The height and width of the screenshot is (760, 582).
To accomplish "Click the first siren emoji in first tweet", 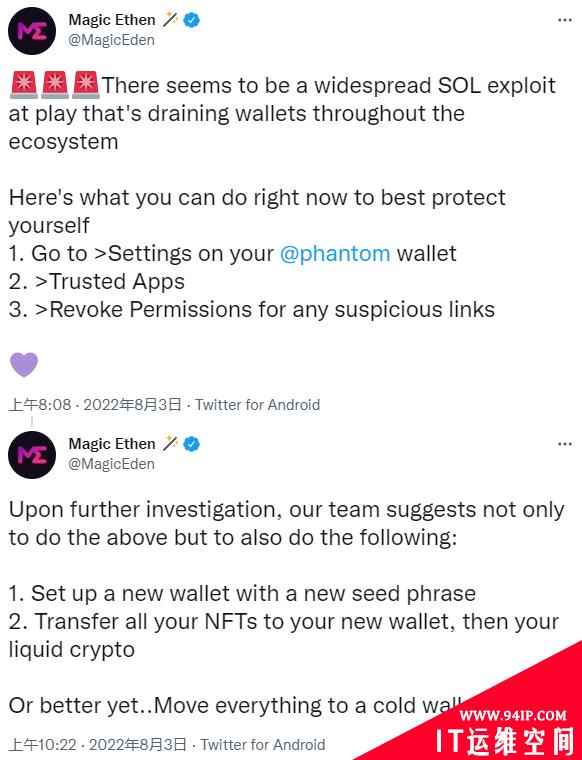I will tap(24, 85).
